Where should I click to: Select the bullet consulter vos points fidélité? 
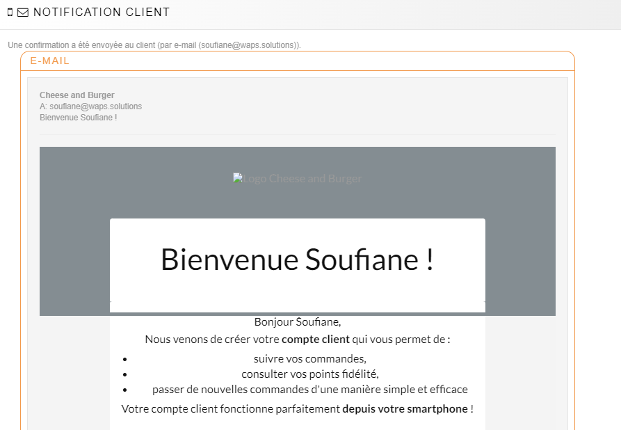(309, 374)
